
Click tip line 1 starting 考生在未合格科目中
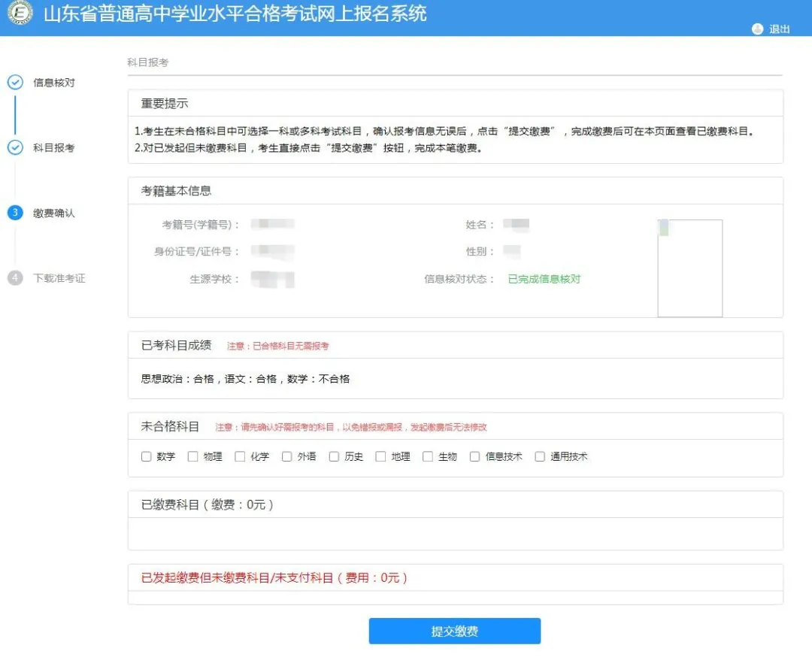(445, 132)
